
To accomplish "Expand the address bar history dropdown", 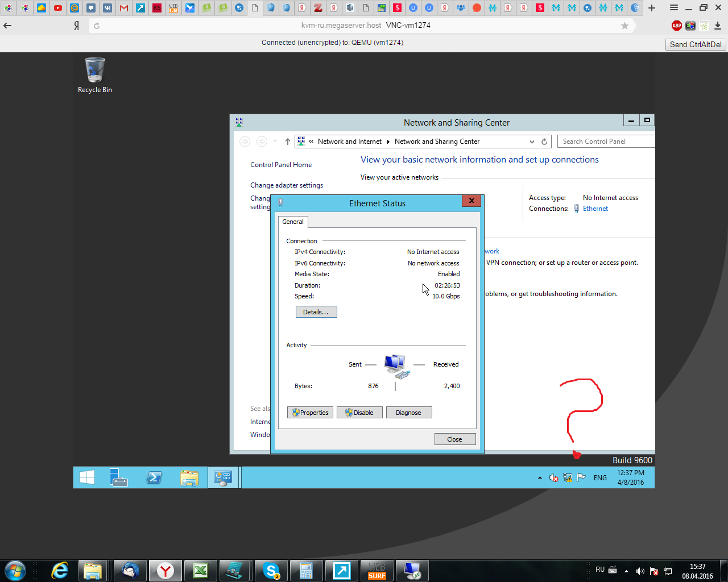I will (532, 142).
